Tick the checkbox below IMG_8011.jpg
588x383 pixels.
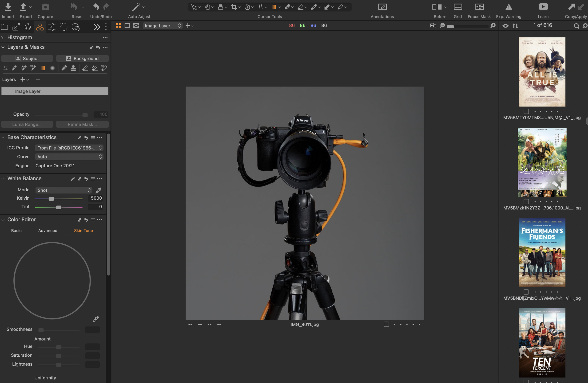tap(386, 324)
